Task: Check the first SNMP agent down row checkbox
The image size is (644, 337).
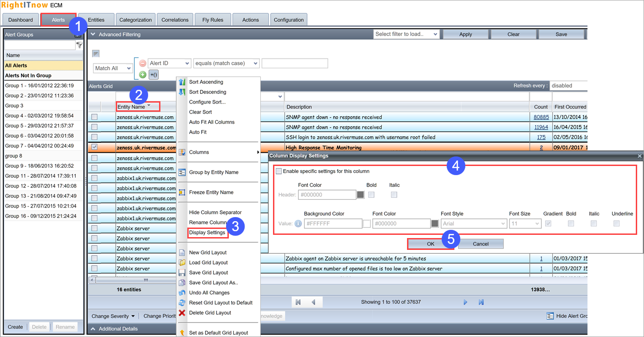Action: point(94,117)
